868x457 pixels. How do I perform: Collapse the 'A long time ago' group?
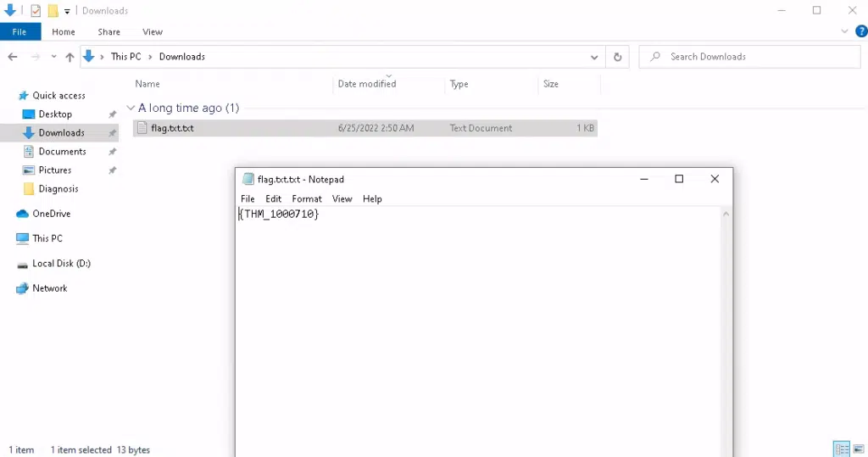tap(131, 108)
